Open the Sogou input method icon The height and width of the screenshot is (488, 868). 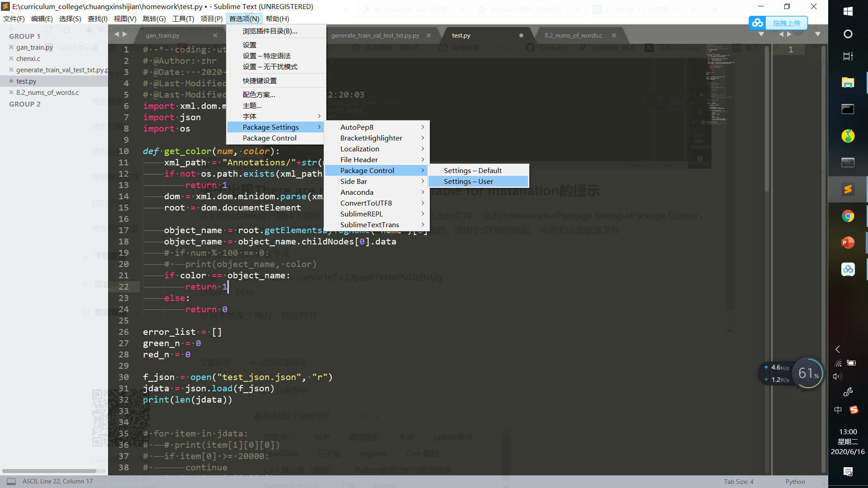(854, 410)
